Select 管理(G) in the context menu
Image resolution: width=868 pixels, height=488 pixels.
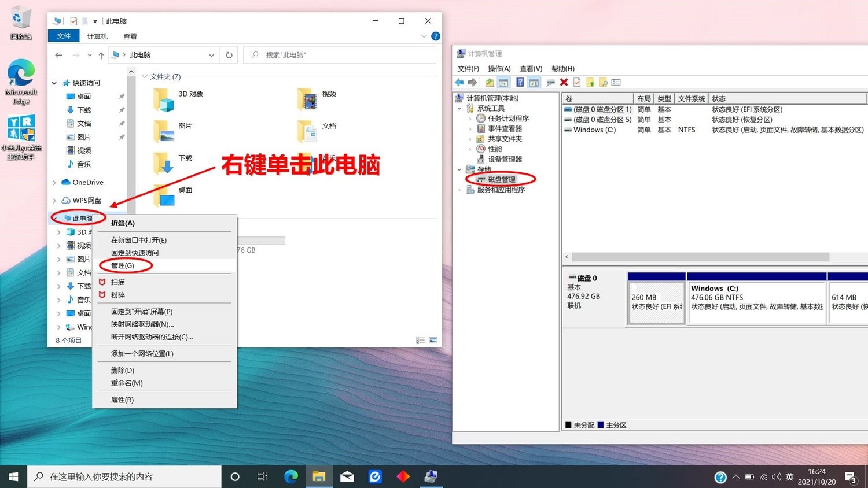[123, 265]
